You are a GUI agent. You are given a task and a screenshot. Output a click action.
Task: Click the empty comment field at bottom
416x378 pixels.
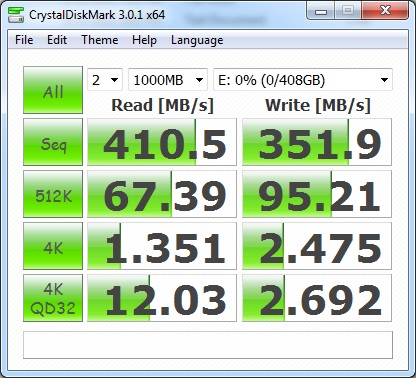[208, 345]
